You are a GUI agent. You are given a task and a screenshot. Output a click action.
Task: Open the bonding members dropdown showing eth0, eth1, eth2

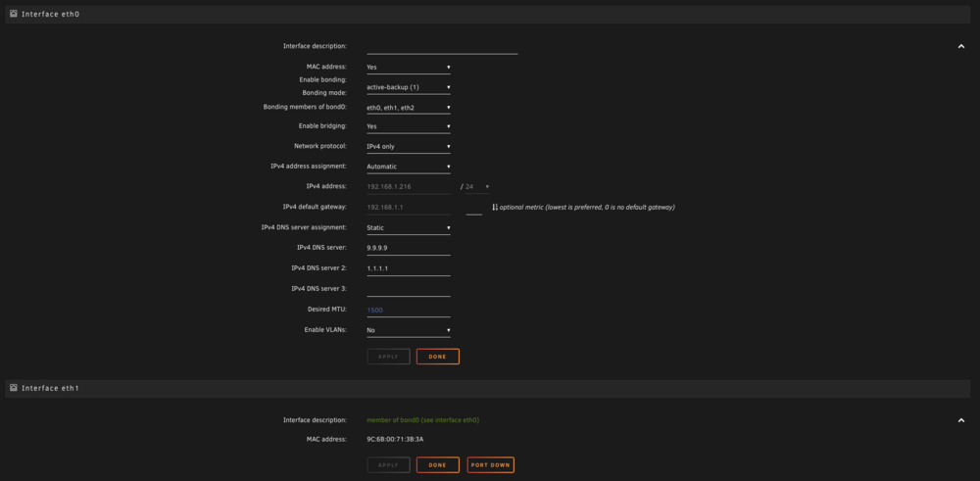pos(408,108)
